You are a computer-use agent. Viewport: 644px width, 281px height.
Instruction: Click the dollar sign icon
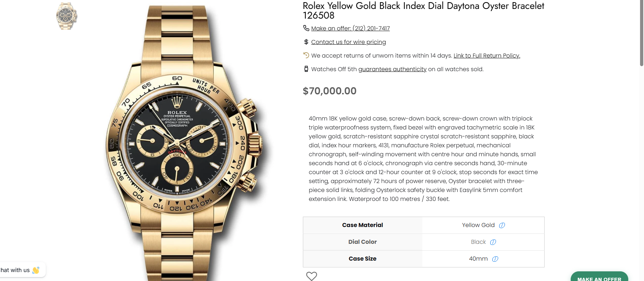(x=306, y=42)
